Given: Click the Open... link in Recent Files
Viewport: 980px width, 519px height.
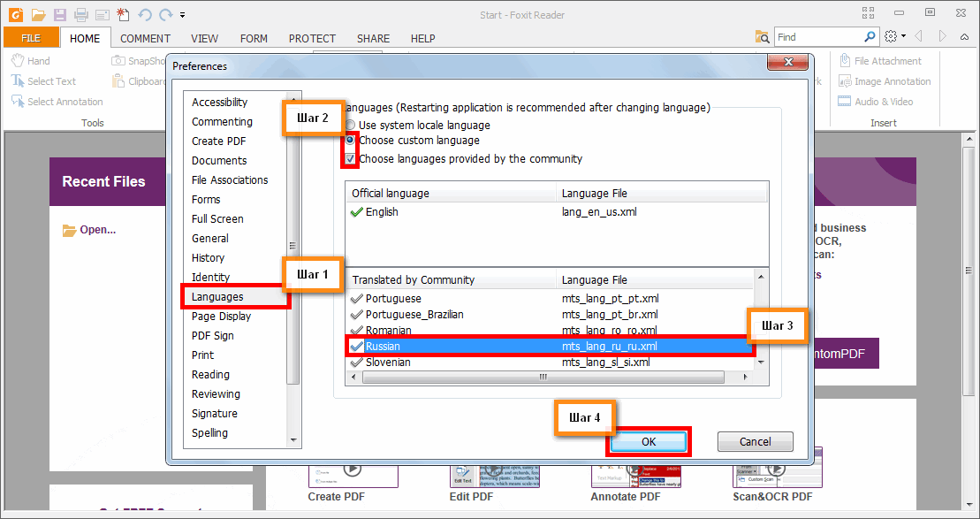Looking at the screenshot, I should 89,230.
